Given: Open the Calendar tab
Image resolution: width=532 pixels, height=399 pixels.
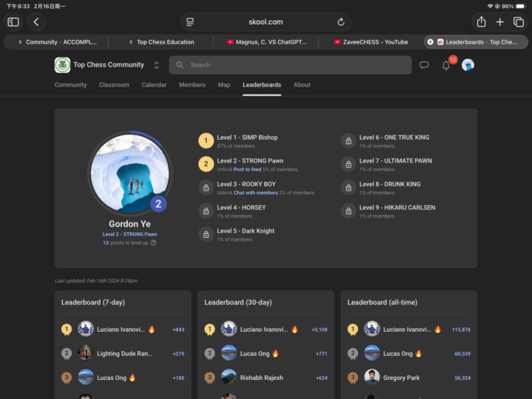Looking at the screenshot, I should [x=154, y=85].
